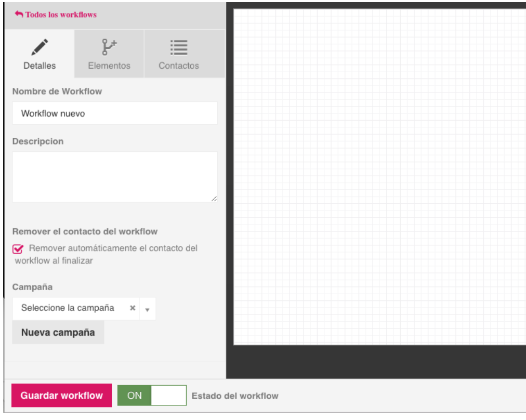Click on the empty workflow grid canvas
526x420 pixels.
[x=379, y=177]
